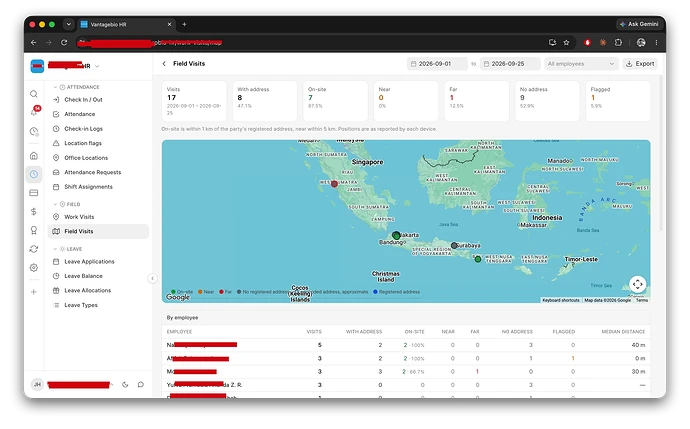This screenshot has height=429, width=690.
Task: Open the browser tab search dropdown
Action: [68, 25]
